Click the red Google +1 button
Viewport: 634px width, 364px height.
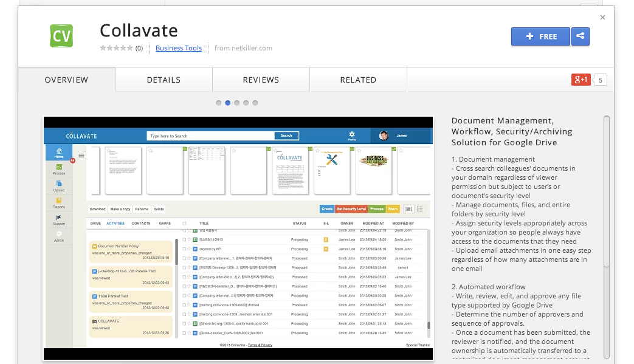(x=581, y=80)
